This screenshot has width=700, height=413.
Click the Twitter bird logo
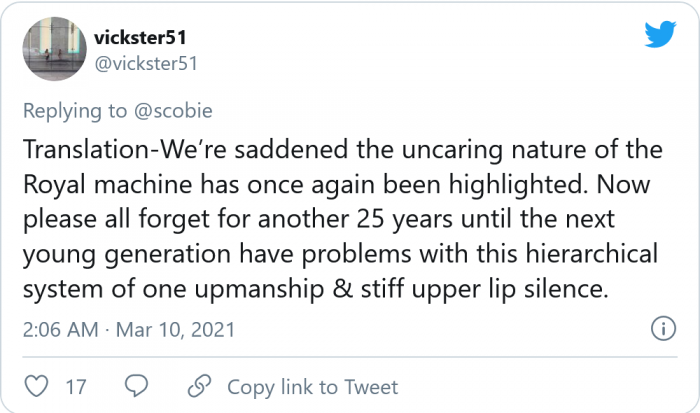tap(659, 36)
